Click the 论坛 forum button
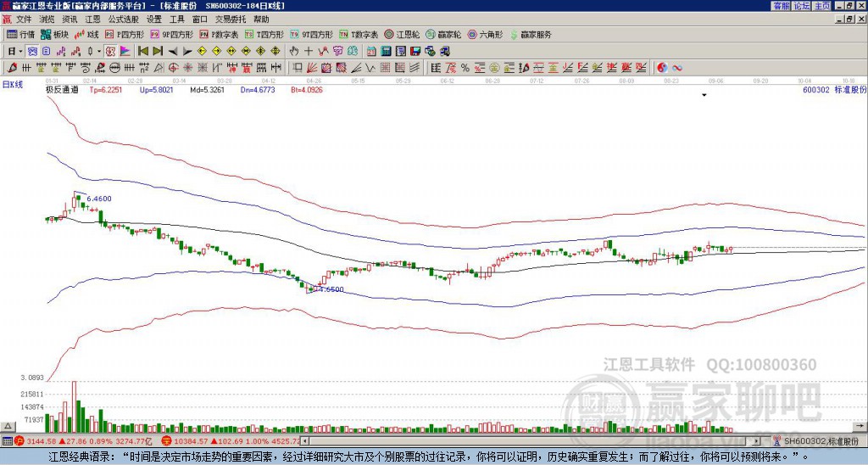 tap(802, 6)
